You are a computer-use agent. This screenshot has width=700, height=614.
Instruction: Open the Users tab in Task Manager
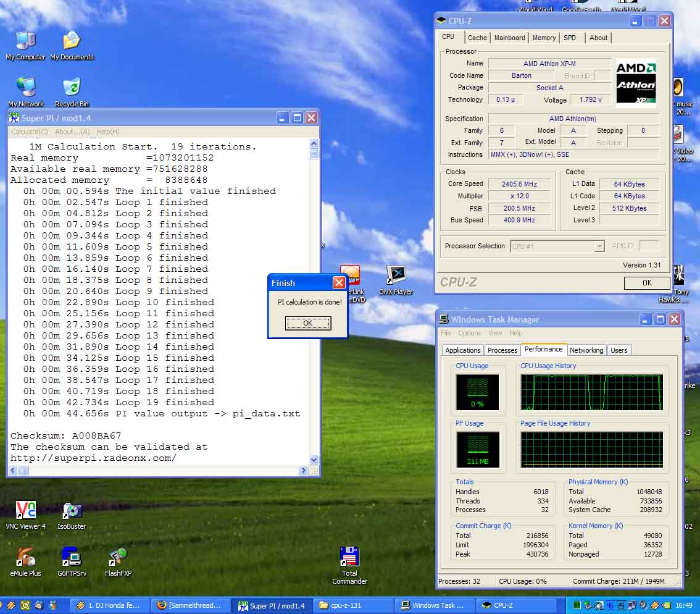[619, 350]
